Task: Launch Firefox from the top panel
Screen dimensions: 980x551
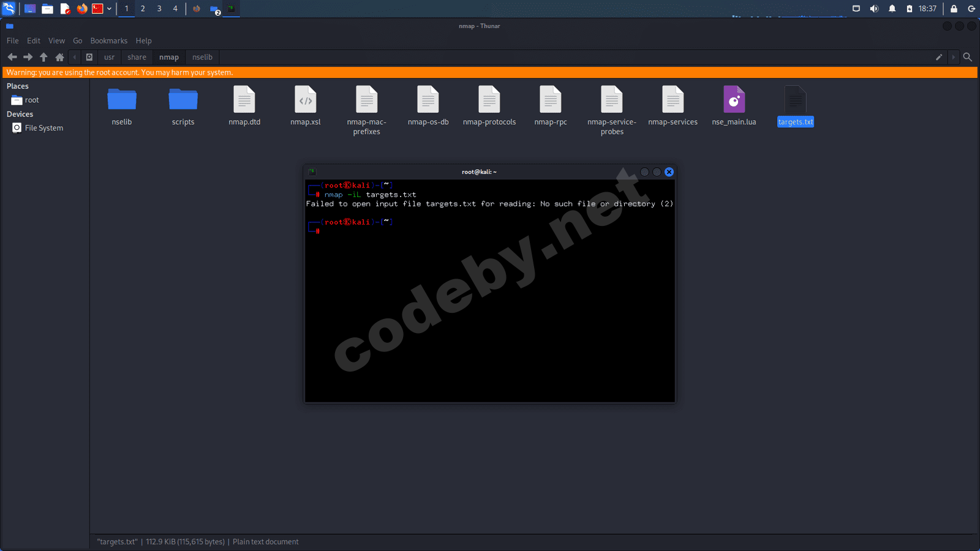Action: pos(82,9)
